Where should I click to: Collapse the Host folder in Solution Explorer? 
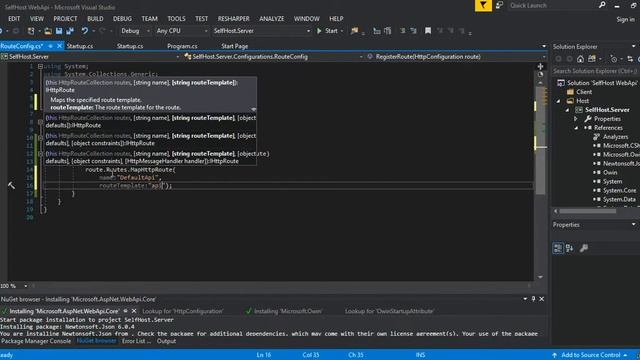tap(558, 101)
